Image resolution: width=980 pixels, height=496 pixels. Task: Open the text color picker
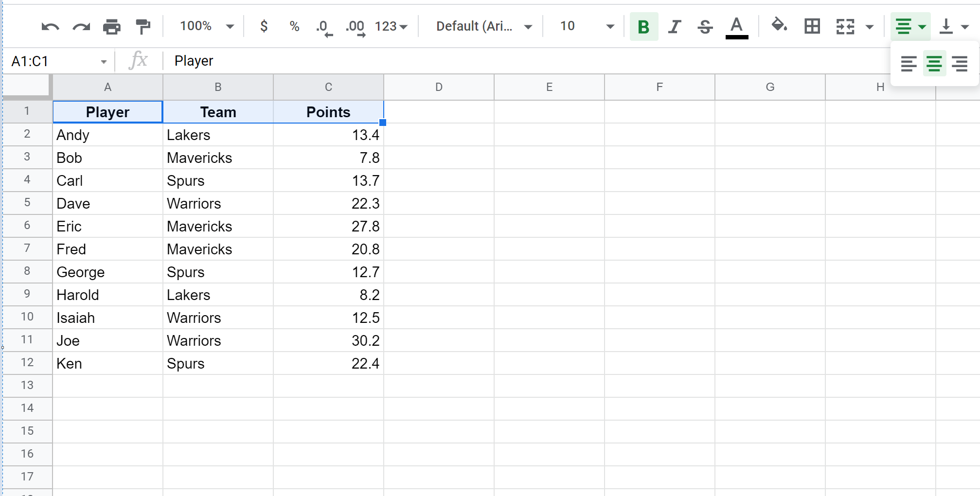coord(736,27)
